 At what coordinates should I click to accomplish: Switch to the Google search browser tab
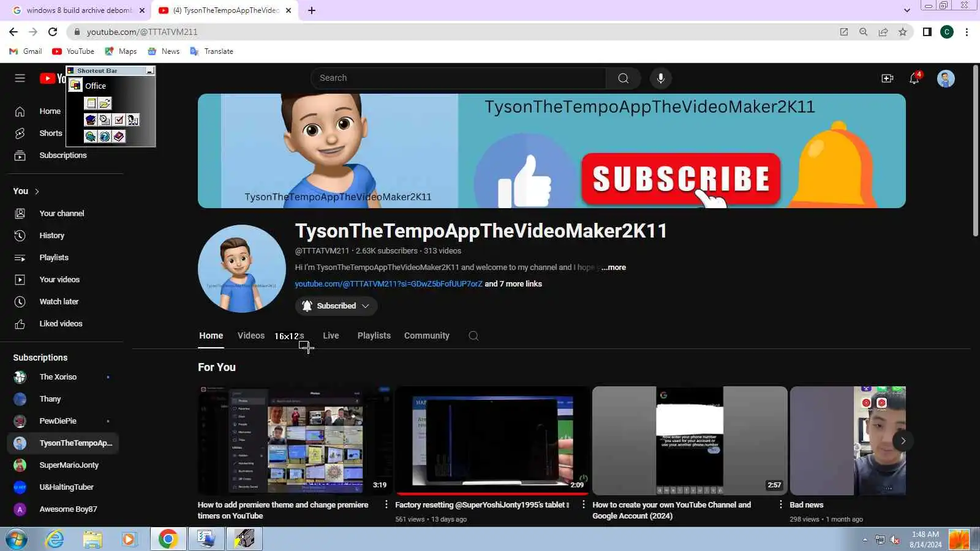click(78, 10)
